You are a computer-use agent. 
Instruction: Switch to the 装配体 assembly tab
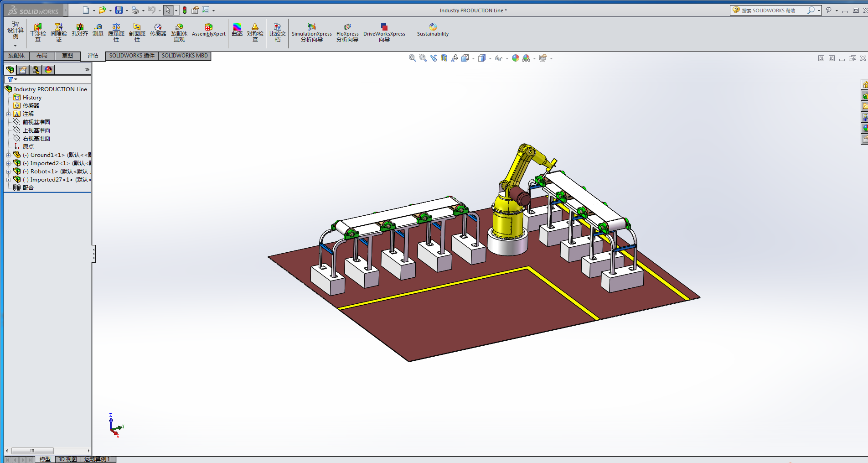[x=16, y=56]
